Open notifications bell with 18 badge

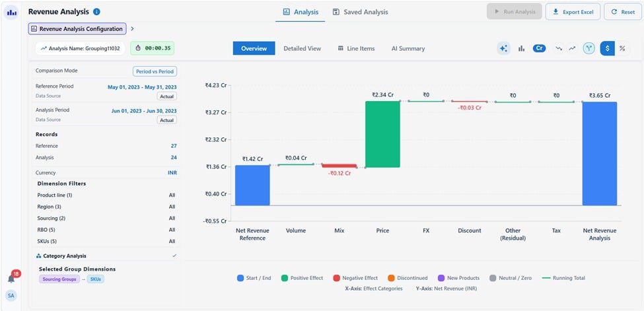(11, 278)
